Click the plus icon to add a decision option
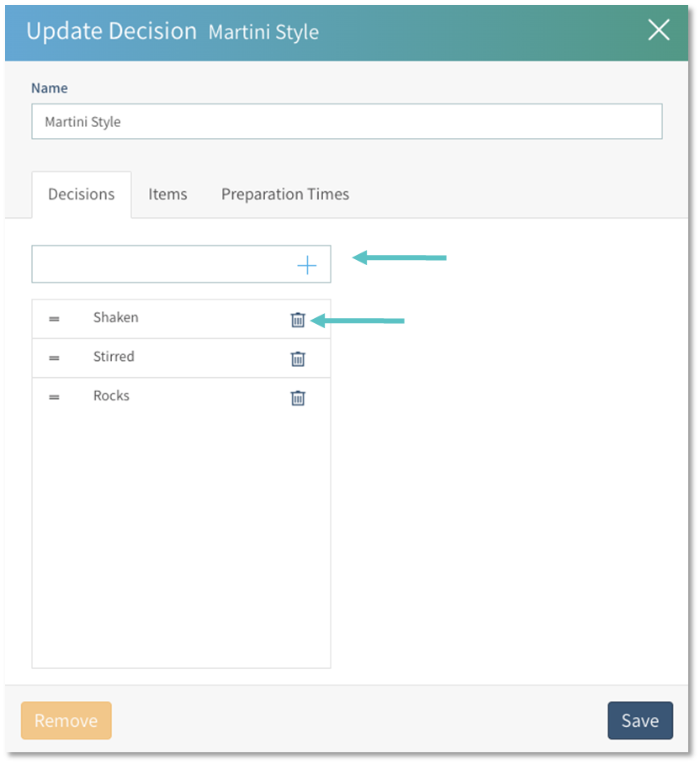The image size is (700, 764). coord(307,263)
